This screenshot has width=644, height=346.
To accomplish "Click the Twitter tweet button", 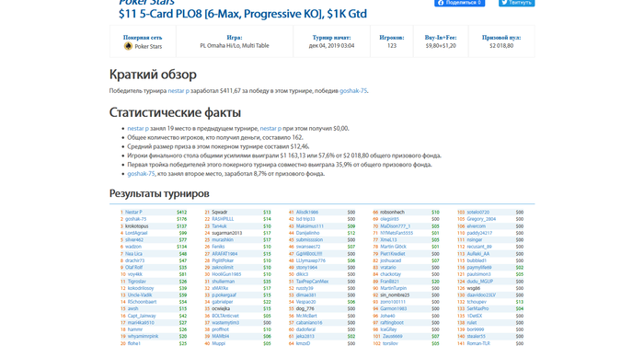I will (x=517, y=3).
